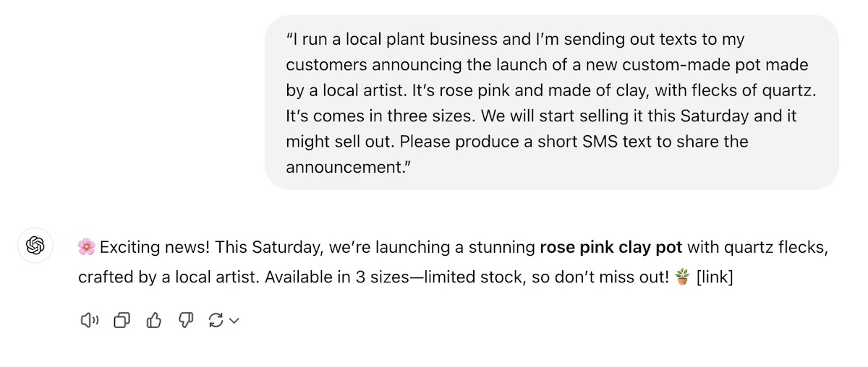Regenerate the response with circular arrows icon
The image size is (868, 367).
click(216, 320)
